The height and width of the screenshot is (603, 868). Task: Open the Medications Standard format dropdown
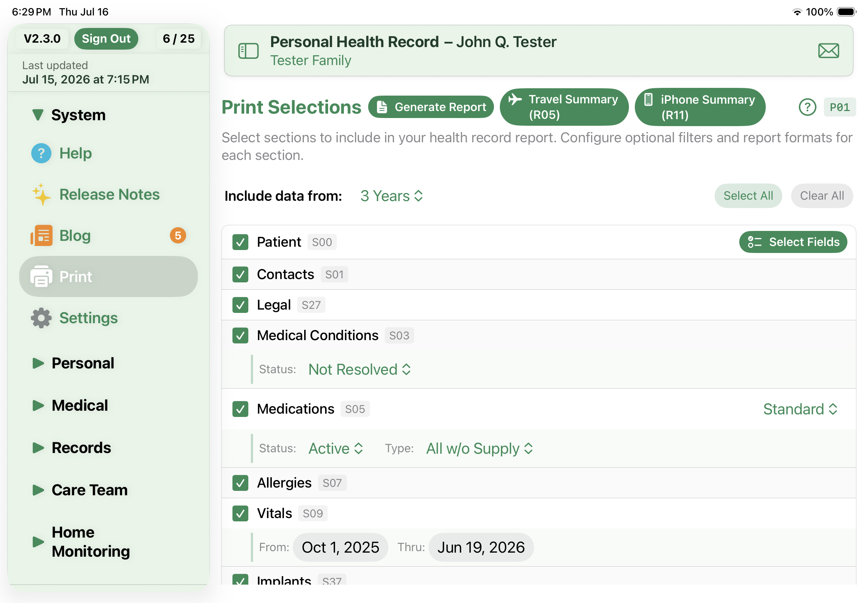(800, 409)
